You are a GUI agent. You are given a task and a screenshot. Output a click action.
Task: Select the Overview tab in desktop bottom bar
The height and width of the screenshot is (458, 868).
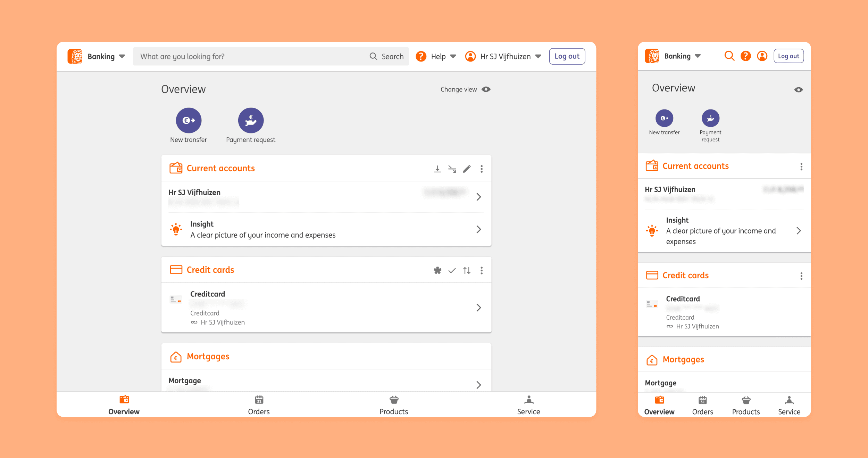[124, 405]
